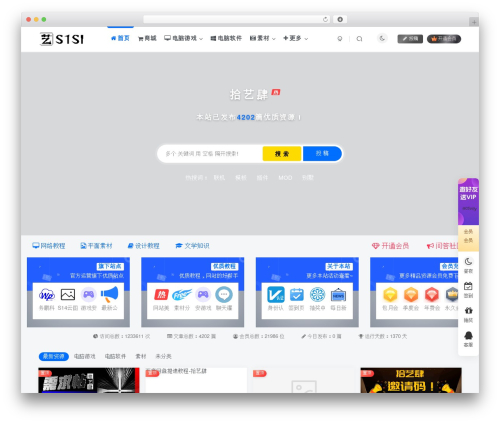
Task: Expand the 更多 dropdown menu
Action: click(295, 38)
